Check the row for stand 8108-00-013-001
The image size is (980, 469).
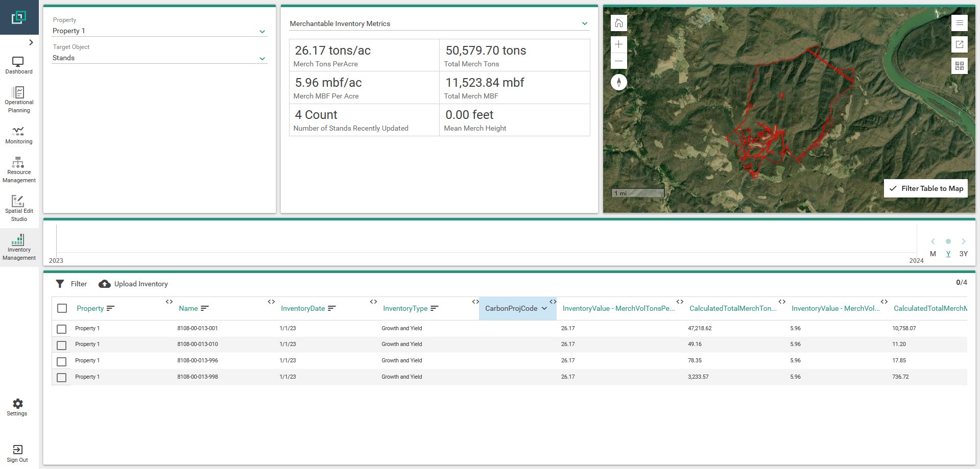click(62, 329)
